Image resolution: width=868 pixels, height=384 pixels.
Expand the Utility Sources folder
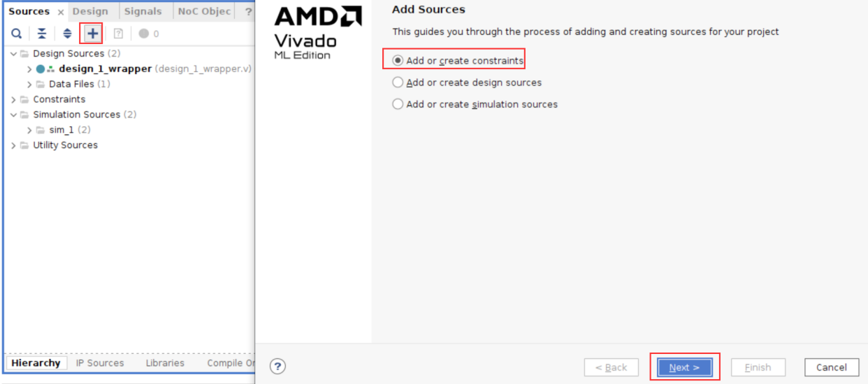[x=13, y=145]
